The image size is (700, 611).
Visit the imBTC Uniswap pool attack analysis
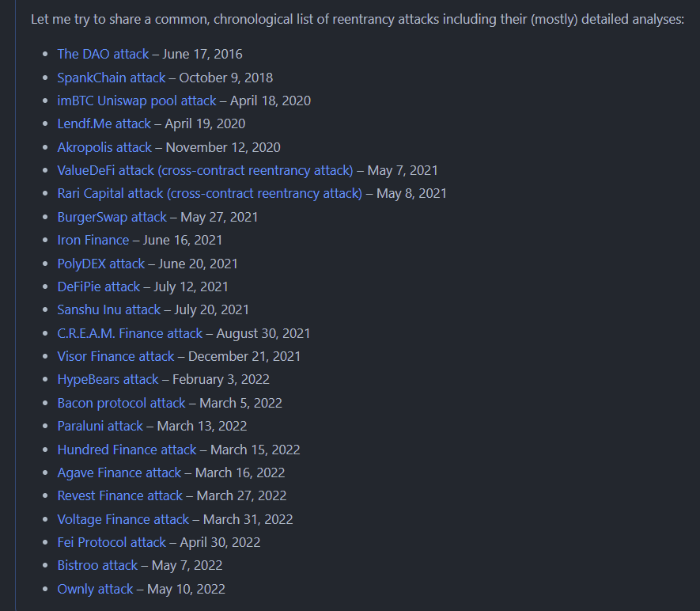pos(136,101)
